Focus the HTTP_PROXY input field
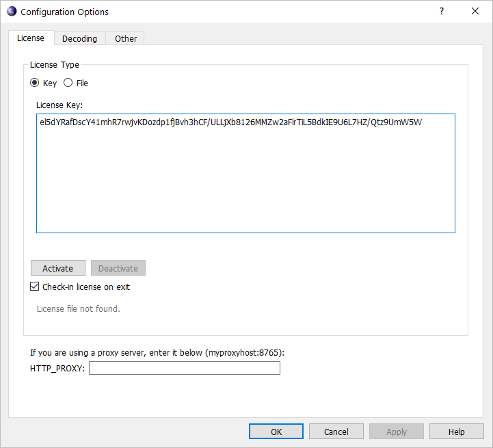This screenshot has height=448, width=493. tap(185, 369)
